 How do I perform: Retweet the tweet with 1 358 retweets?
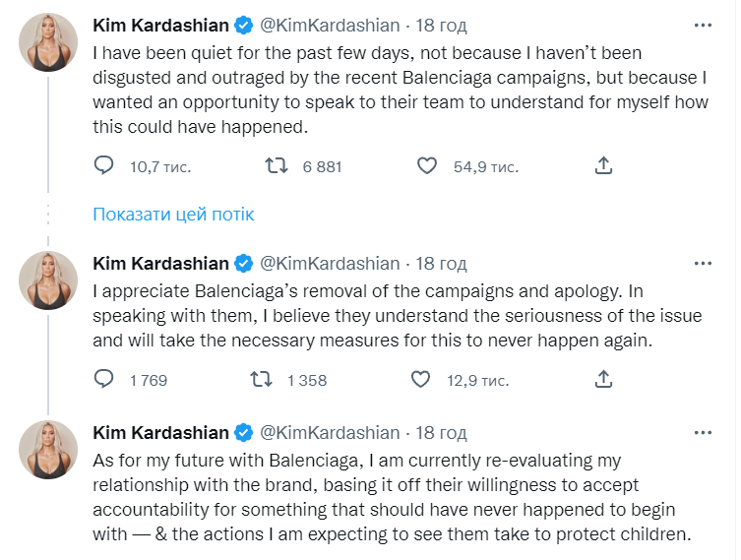[x=261, y=379]
